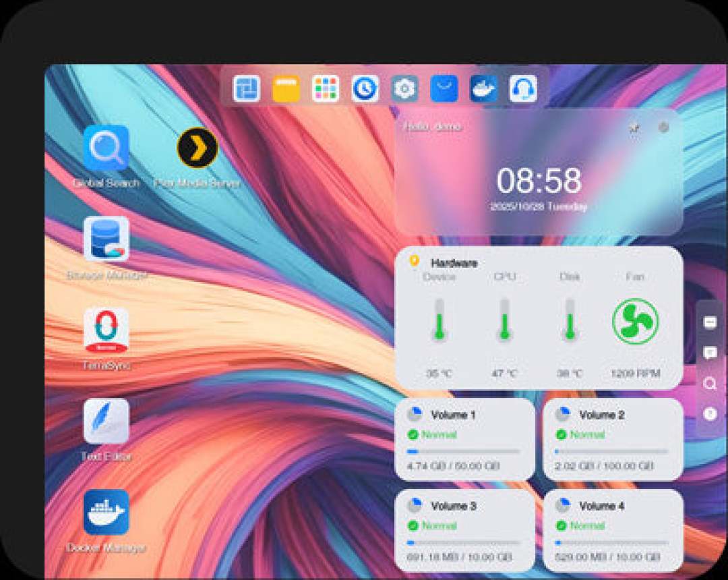Open the yellow File Manager icon in dock

click(286, 88)
